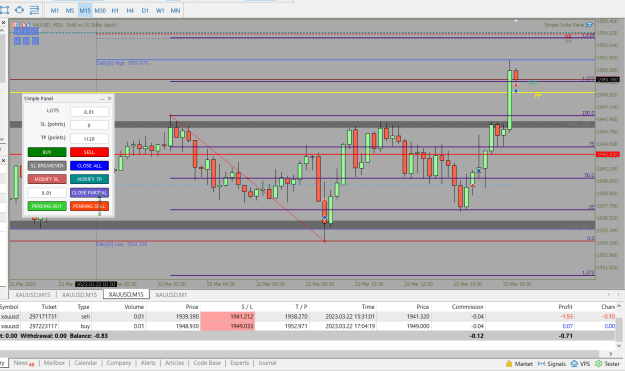625x371 pixels.
Task: Switch chart to M30 timeframe
Action: (x=100, y=11)
